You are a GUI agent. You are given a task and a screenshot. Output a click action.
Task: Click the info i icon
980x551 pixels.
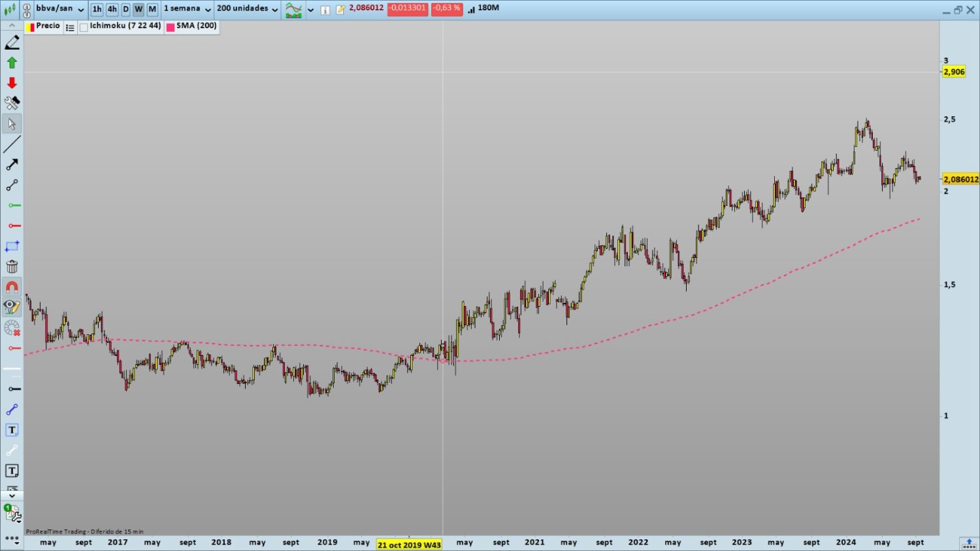[325, 10]
